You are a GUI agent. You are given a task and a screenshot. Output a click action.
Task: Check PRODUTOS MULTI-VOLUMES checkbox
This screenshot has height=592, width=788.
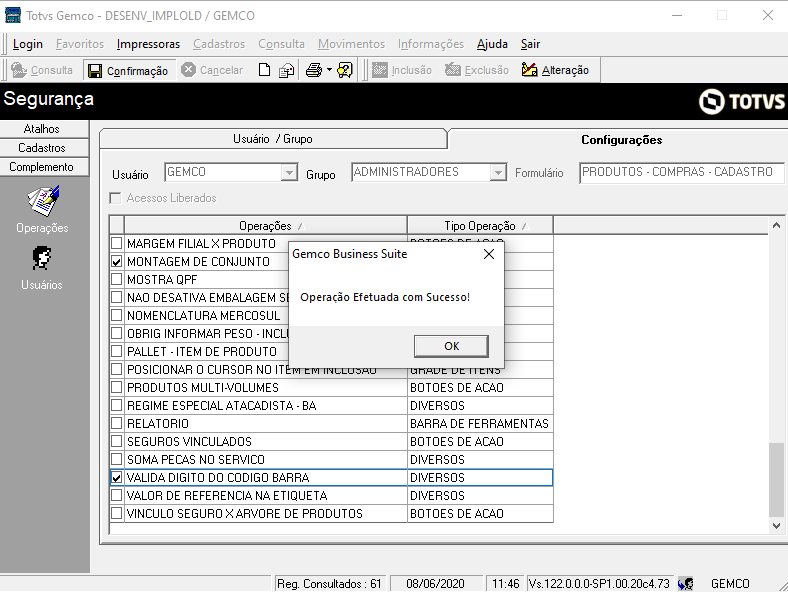click(x=117, y=387)
